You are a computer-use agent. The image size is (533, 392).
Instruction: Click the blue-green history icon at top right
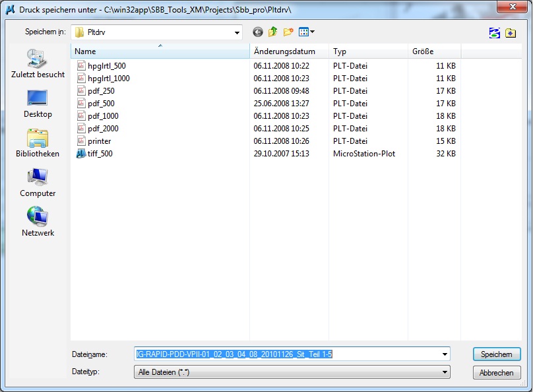[x=495, y=33]
